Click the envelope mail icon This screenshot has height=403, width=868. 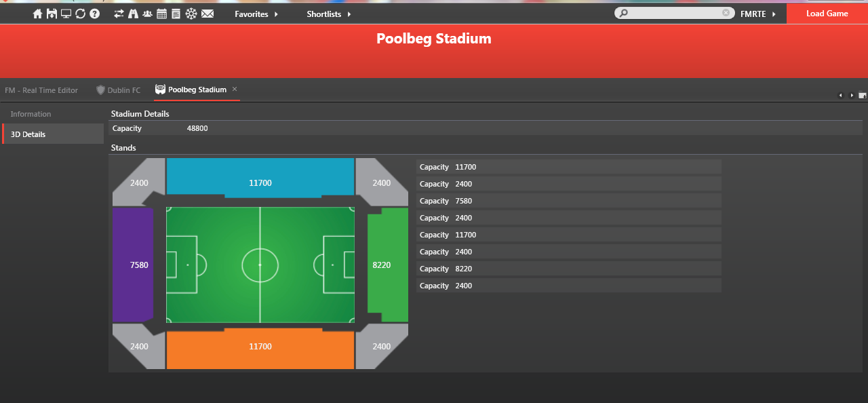click(208, 14)
